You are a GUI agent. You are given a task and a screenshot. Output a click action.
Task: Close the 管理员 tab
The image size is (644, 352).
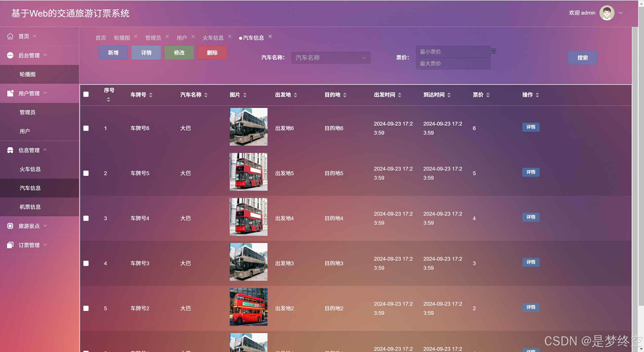pos(167,36)
